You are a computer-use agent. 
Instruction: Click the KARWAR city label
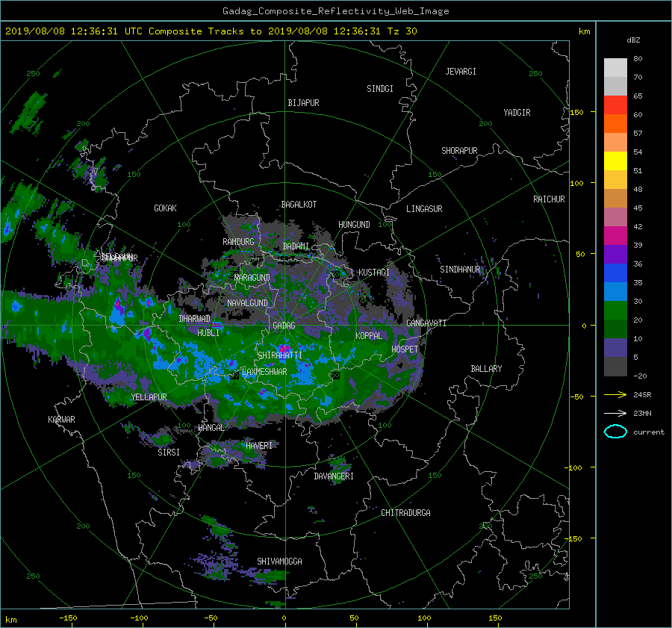(x=61, y=420)
